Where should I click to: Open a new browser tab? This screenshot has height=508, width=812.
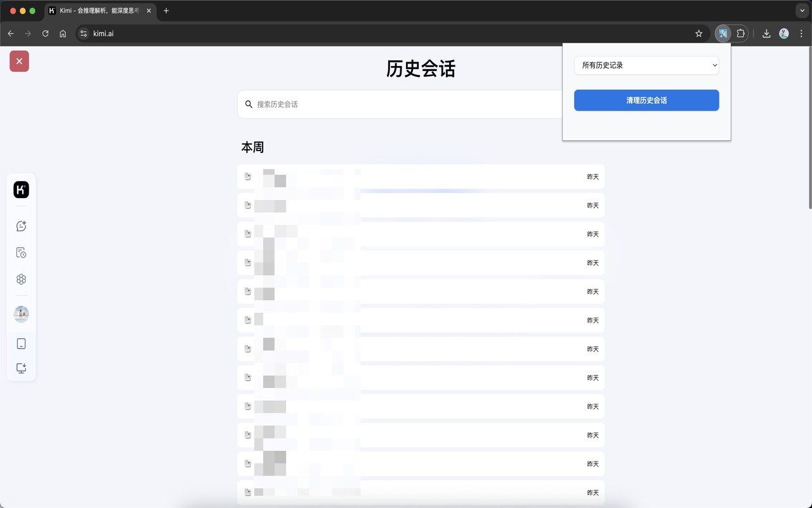point(166,11)
